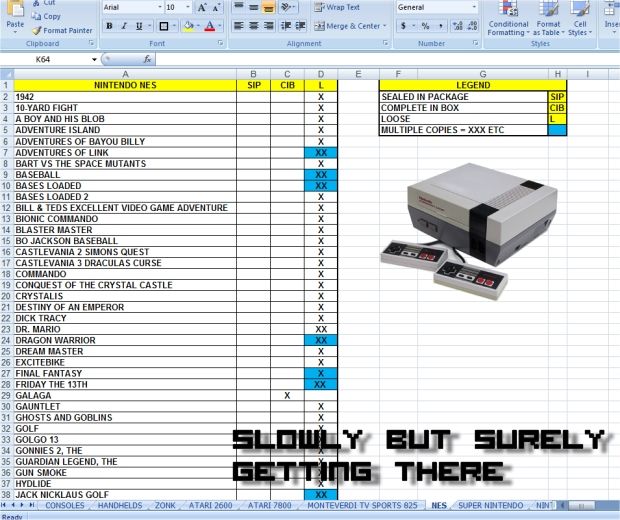Click the Insert Function fx button
620x520 pixels.
[x=147, y=59]
